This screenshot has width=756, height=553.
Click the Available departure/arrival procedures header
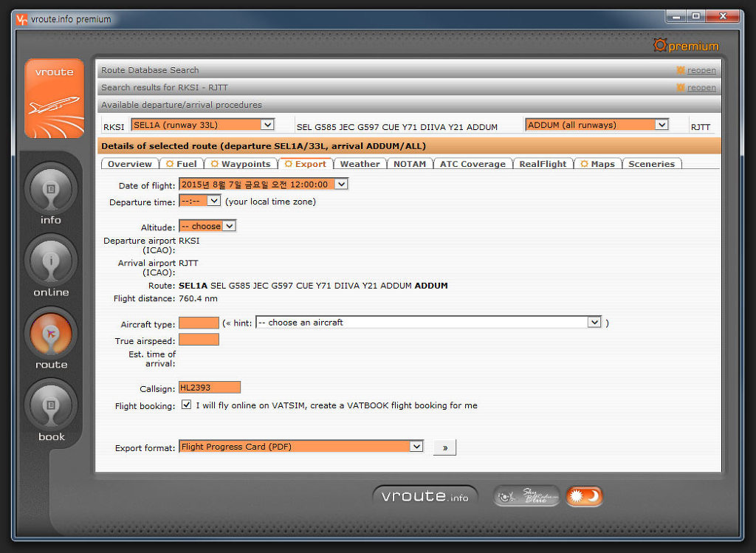[x=409, y=105]
